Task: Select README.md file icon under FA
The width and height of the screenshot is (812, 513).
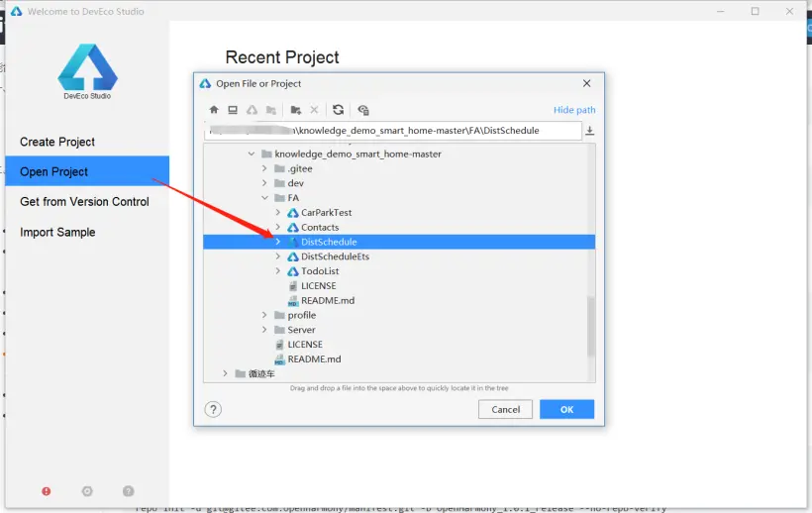Action: pyautogui.click(x=293, y=301)
